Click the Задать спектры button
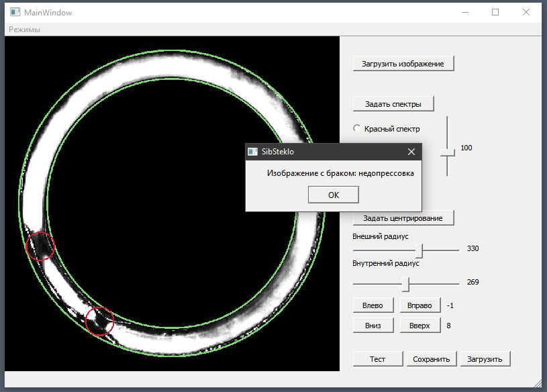This screenshot has height=392, width=547. tap(393, 104)
